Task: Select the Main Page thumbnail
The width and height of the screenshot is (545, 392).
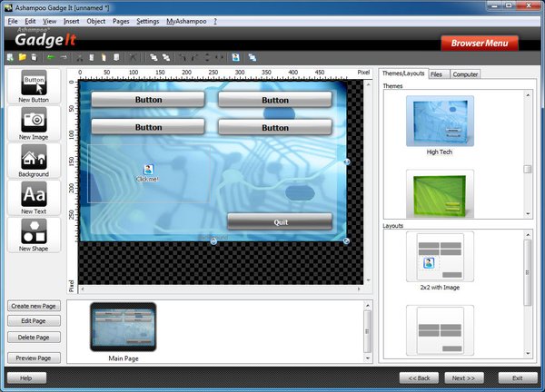Action: [x=123, y=328]
